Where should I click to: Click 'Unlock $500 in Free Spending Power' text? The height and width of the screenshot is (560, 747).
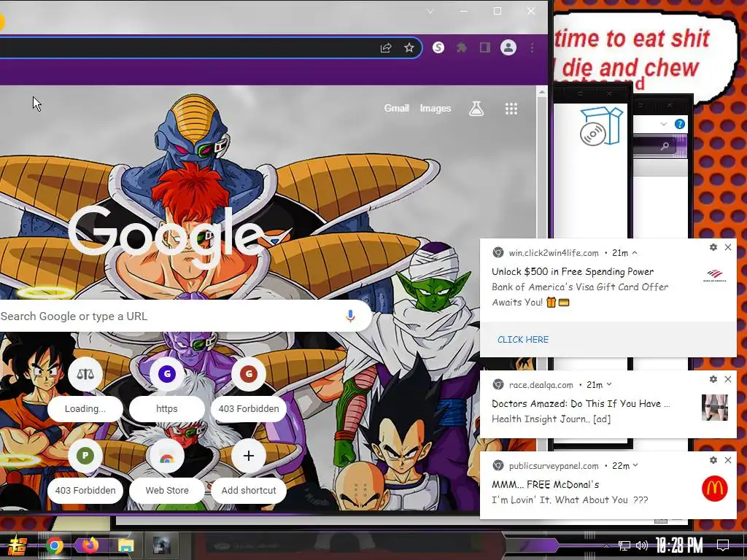click(573, 271)
